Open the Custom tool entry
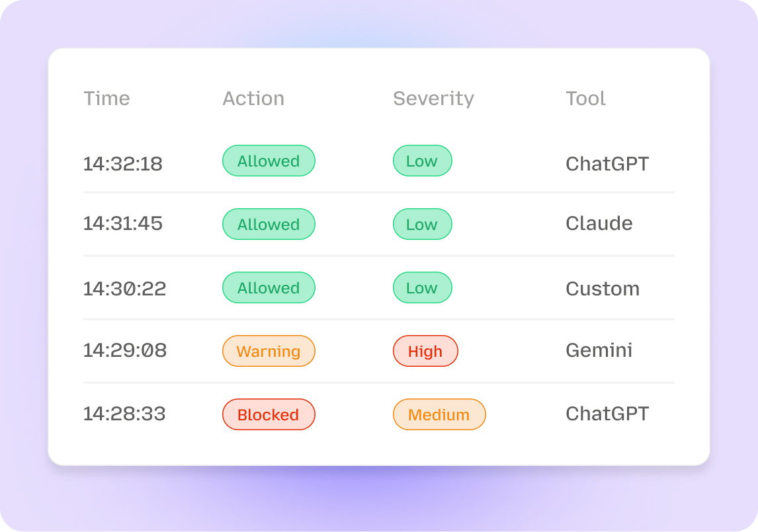 point(602,289)
